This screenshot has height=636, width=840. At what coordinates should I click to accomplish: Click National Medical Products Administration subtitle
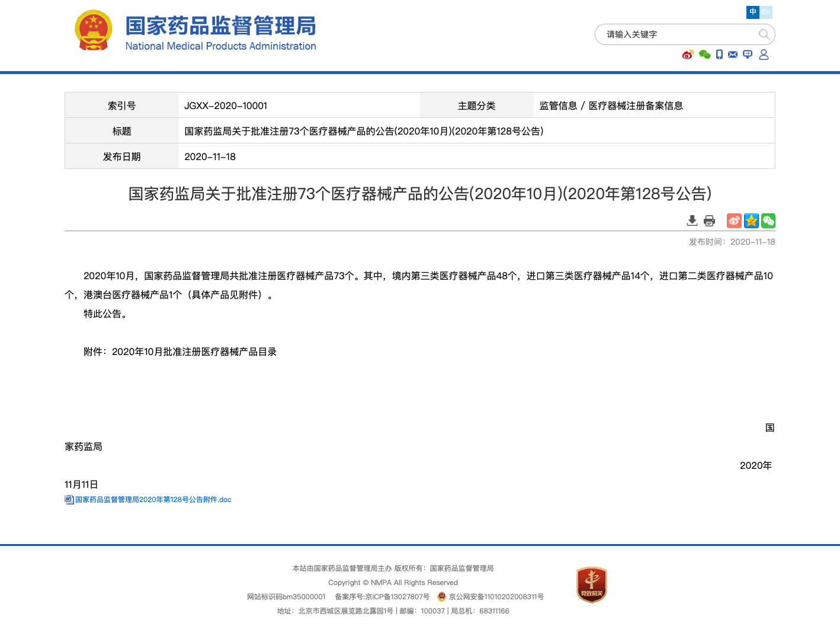[x=220, y=46]
